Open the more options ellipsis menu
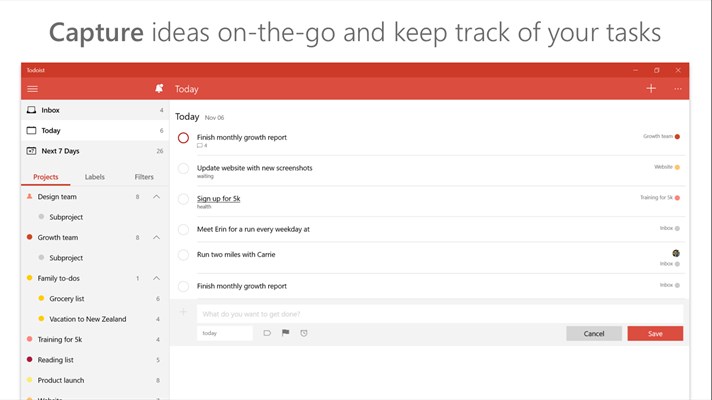Viewport: 712px width, 400px height. 677,89
